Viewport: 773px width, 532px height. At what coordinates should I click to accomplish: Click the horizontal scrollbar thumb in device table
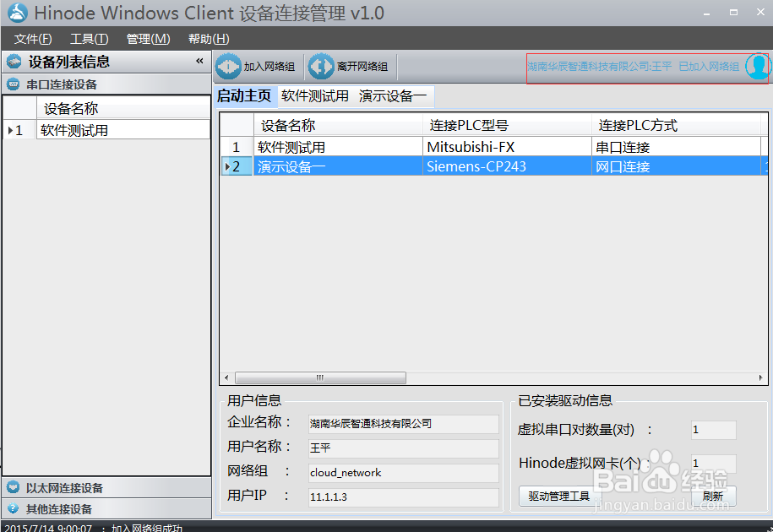coord(320,377)
